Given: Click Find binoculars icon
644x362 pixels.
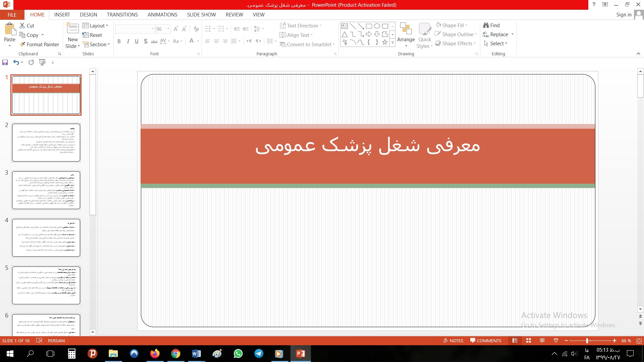Looking at the screenshot, I should 486,25.
